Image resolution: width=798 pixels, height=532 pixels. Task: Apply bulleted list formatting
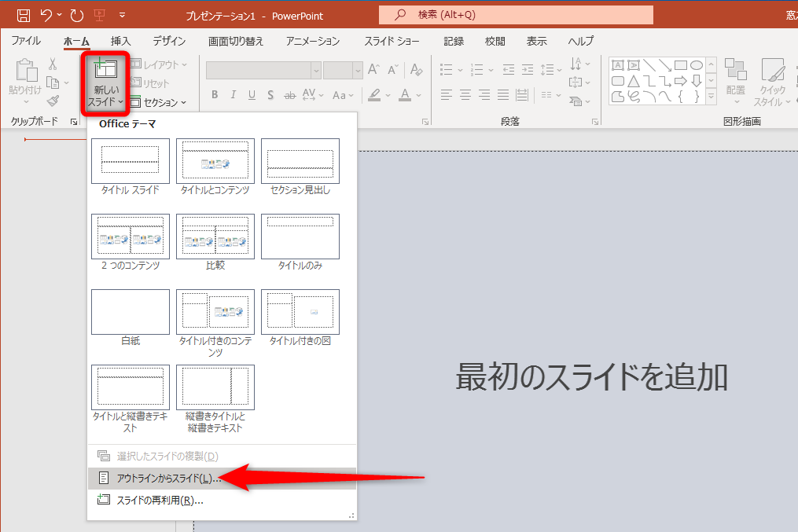coord(447,69)
